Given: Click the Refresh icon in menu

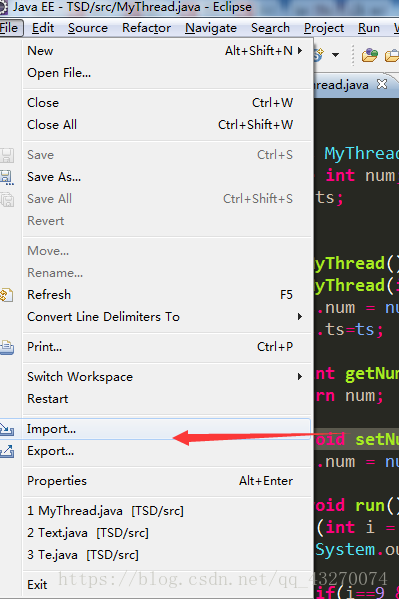Looking at the screenshot, I should pos(7,295).
